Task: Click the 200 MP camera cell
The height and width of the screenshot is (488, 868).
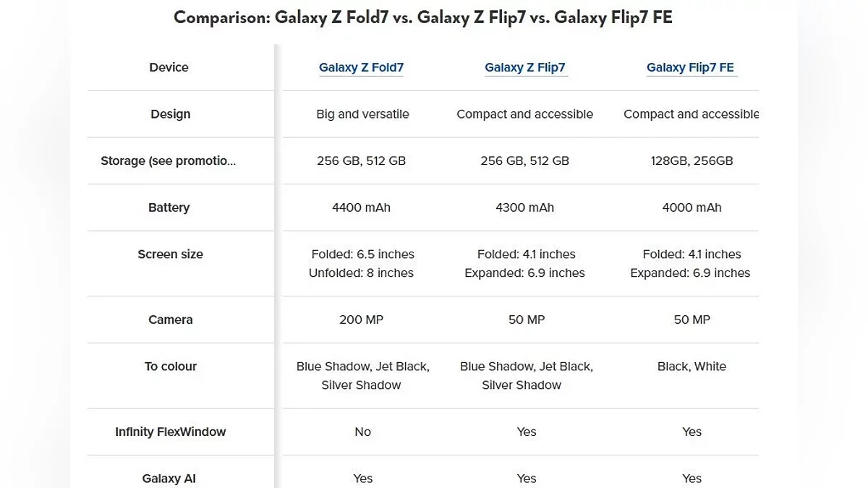Action: 361,320
